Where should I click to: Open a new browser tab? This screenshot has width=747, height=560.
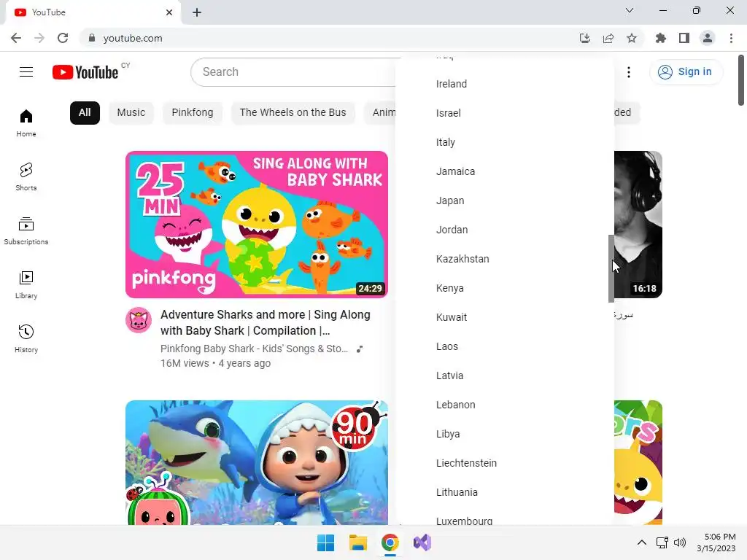pos(197,12)
